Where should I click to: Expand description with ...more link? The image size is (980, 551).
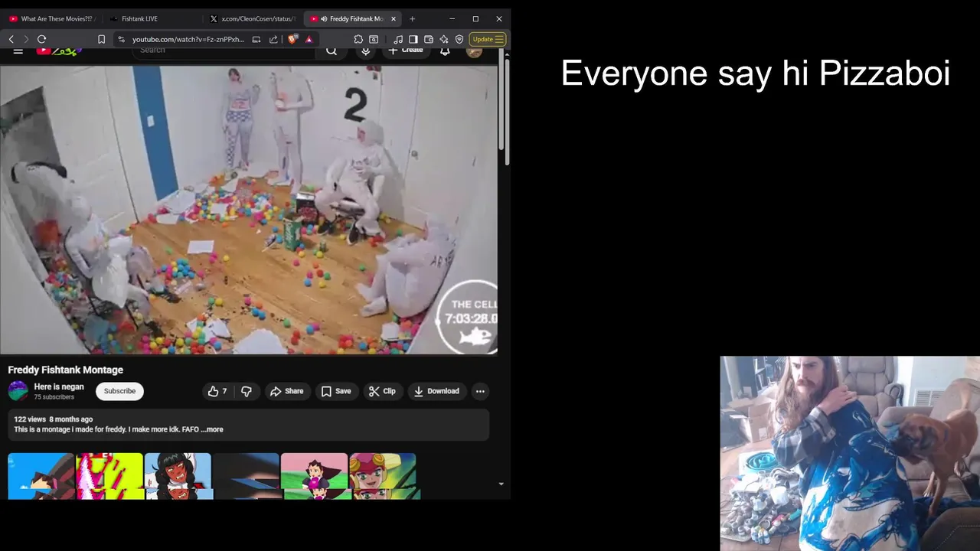(212, 429)
